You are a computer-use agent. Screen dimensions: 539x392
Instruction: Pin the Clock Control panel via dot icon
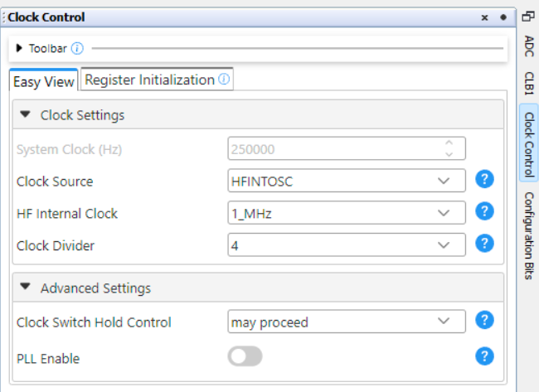[503, 17]
